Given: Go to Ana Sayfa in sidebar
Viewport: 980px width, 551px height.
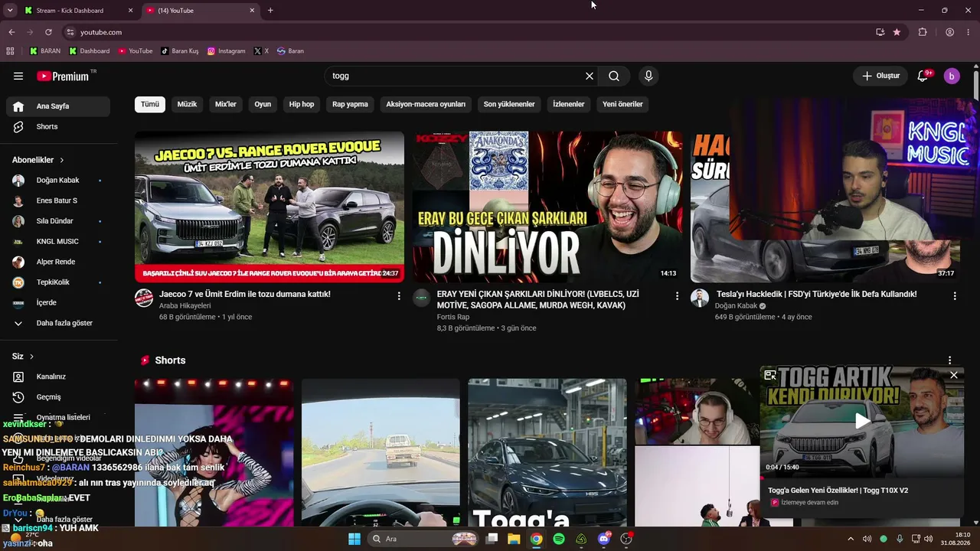Looking at the screenshot, I should click(x=58, y=106).
